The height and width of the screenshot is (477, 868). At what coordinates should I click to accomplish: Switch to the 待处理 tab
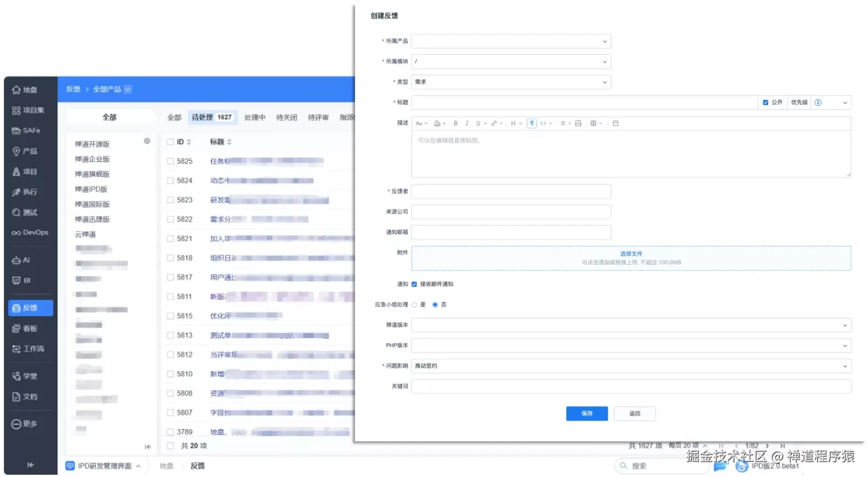[212, 117]
